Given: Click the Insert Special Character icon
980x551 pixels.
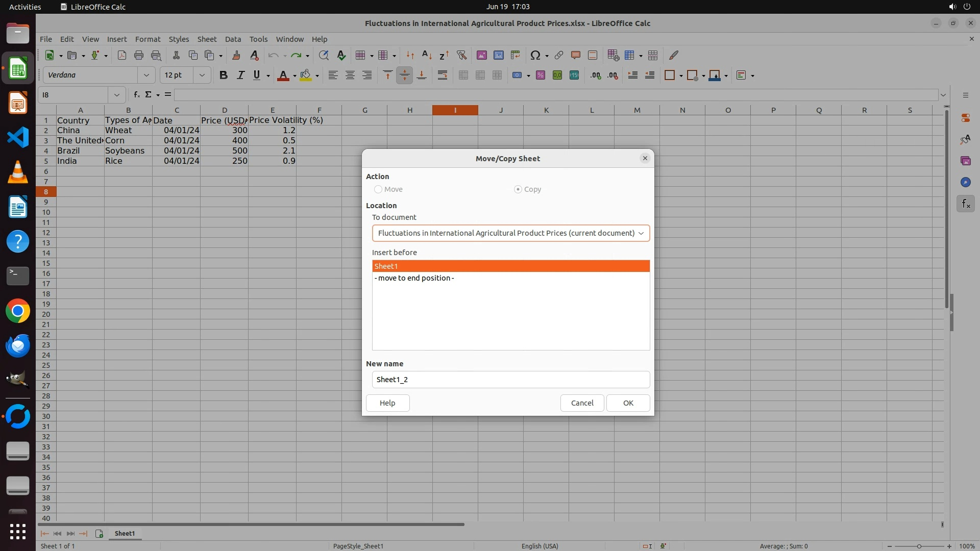Looking at the screenshot, I should [535, 56].
